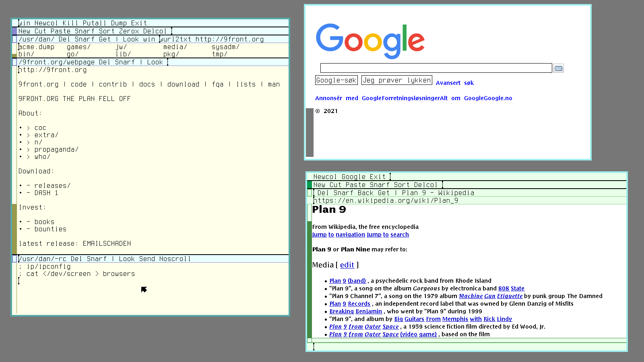Open the Plan 9 (band) link
Screen dimensions: 644x362
[x=347, y=281]
